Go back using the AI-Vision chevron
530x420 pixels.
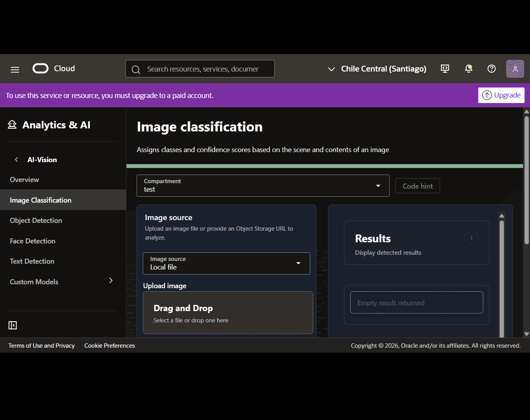16,159
